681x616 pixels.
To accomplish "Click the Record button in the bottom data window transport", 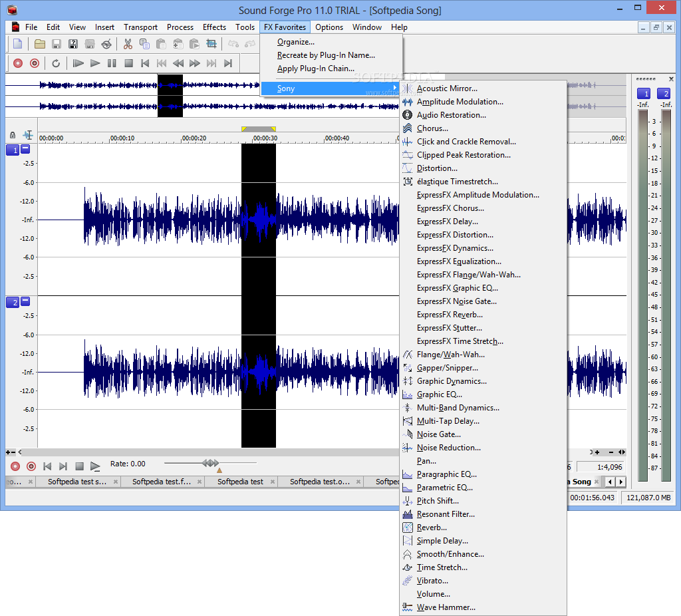I will 15,466.
